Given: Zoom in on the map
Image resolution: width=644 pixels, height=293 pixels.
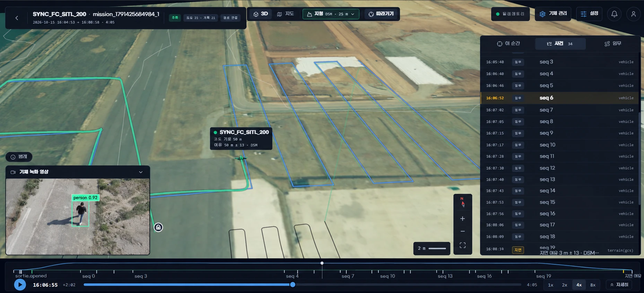Looking at the screenshot, I should (x=462, y=219).
